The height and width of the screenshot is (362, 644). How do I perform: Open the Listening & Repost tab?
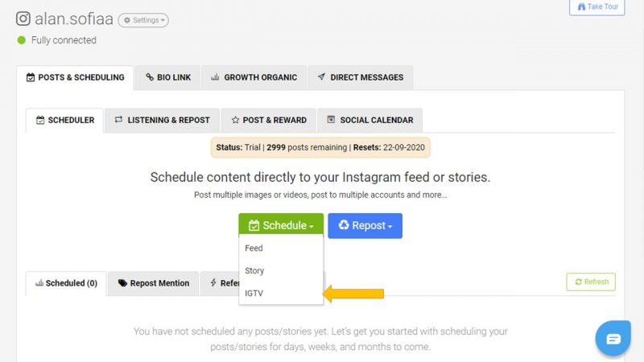pyautogui.click(x=163, y=120)
